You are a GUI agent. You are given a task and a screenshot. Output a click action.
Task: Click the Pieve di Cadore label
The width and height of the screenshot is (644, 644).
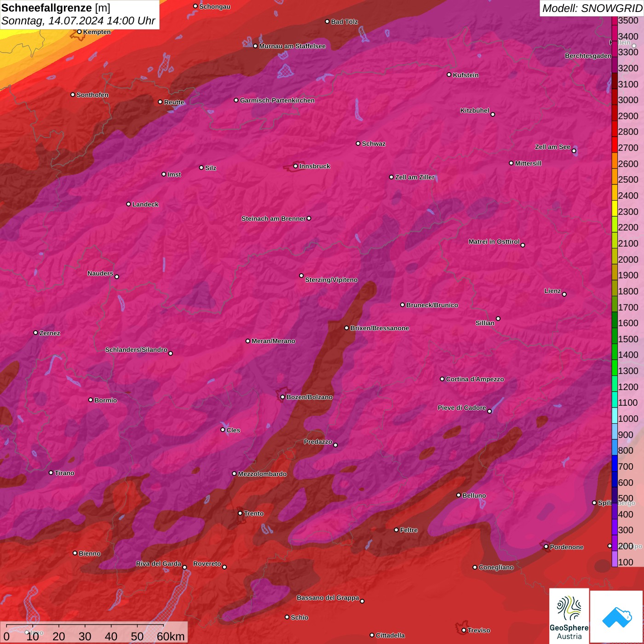point(462,408)
